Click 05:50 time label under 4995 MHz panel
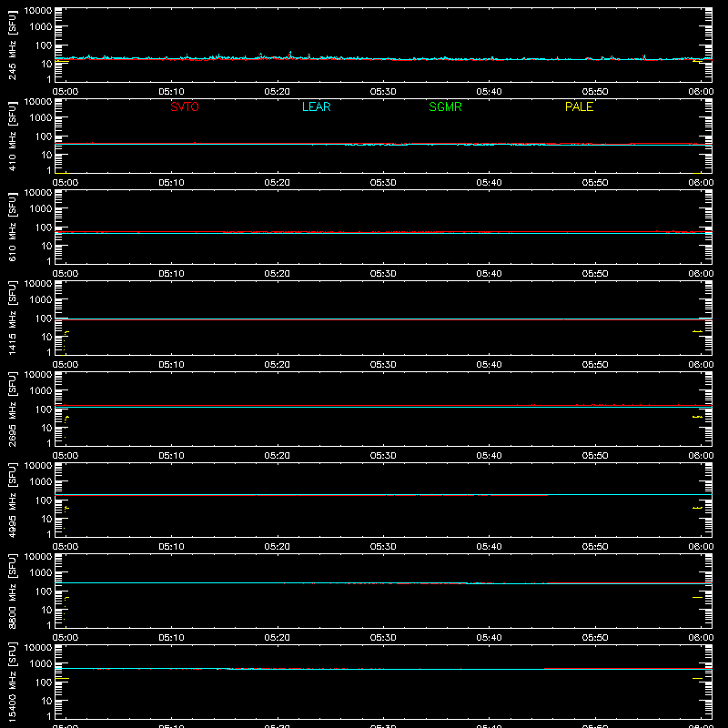728x728 pixels. [595, 547]
